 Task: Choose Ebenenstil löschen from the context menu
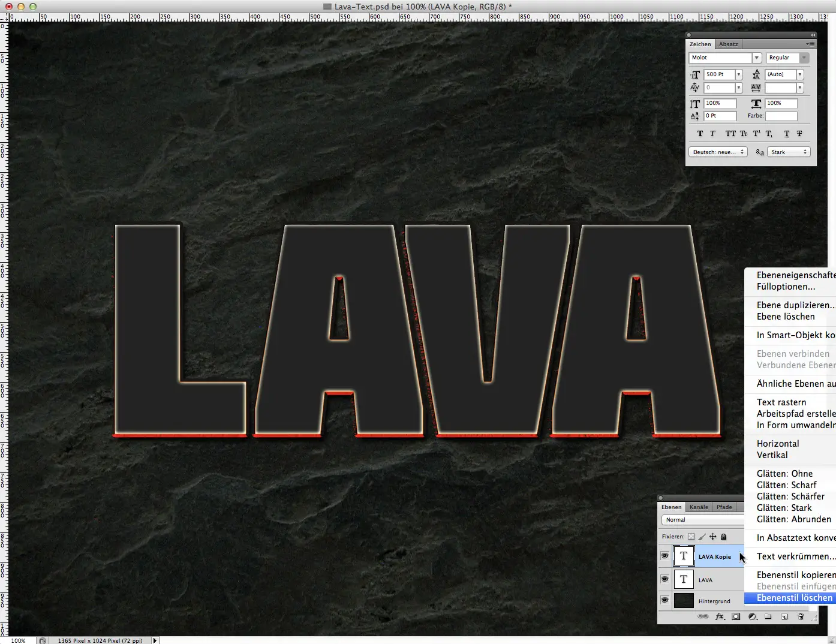coord(793,598)
